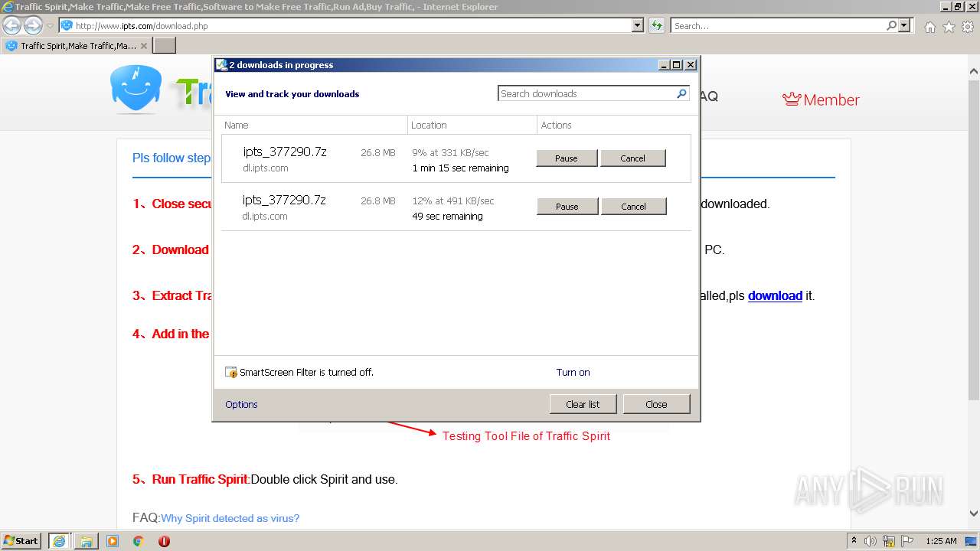Open the Member link with crown icon

pyautogui.click(x=821, y=99)
